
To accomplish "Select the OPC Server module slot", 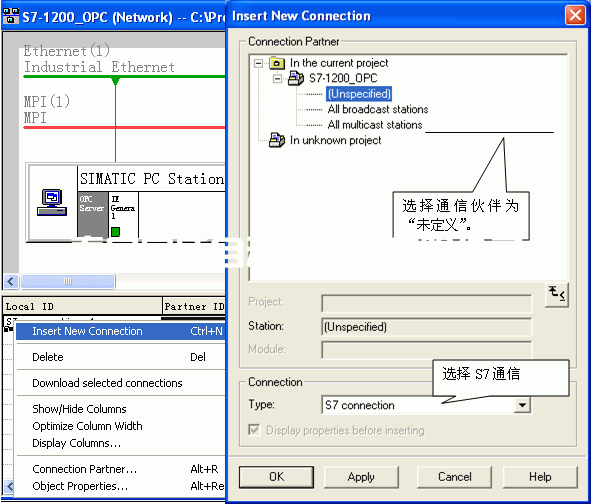I will [x=92, y=214].
